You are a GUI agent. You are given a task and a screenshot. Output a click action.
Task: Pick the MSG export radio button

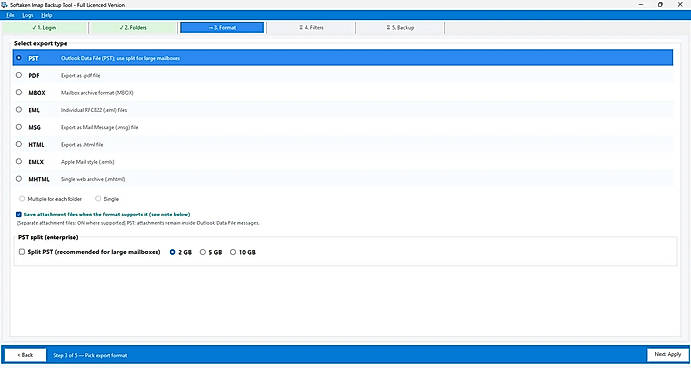tap(19, 127)
